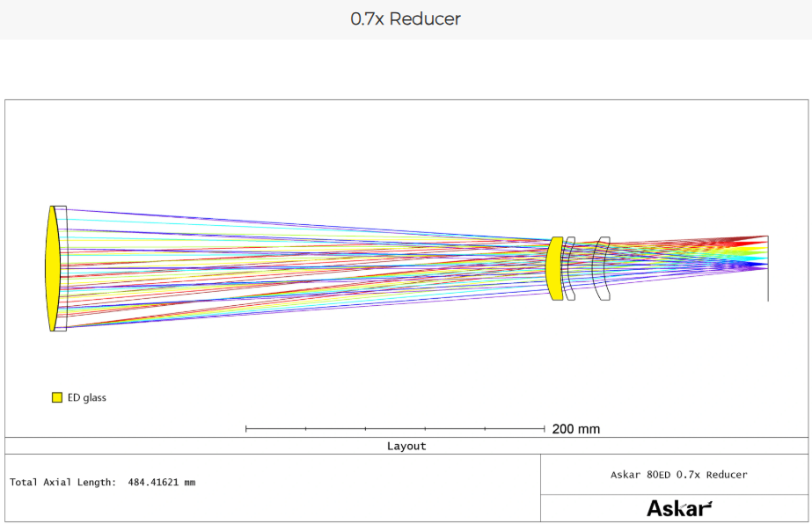Select the "Layout" title text
This screenshot has height=524, width=812.
pyautogui.click(x=406, y=447)
